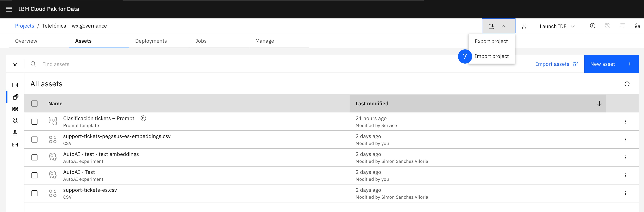Open support-tickets-pegasus-es-embeddings.csv asset
The image size is (644, 212).
(x=117, y=136)
